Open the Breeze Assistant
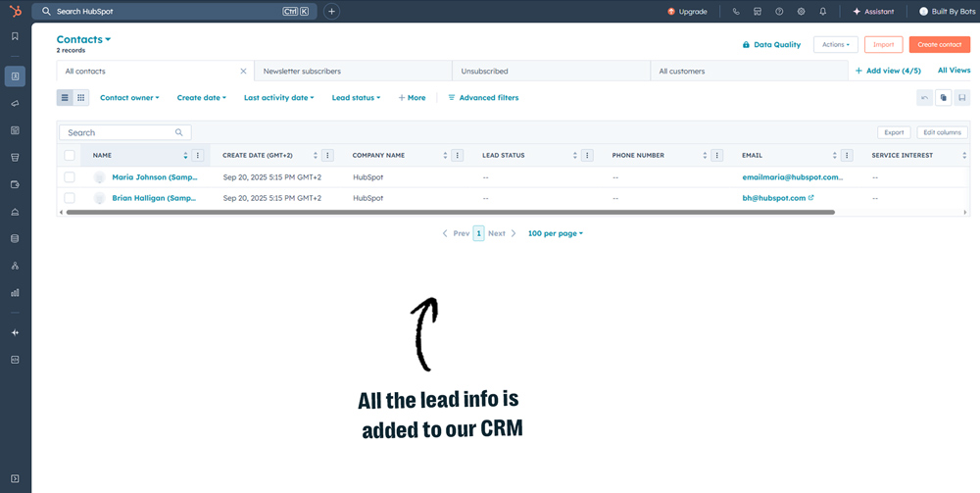The height and width of the screenshot is (493, 980). pyautogui.click(x=874, y=11)
